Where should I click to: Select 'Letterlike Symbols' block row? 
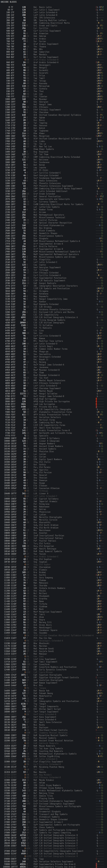54,207
